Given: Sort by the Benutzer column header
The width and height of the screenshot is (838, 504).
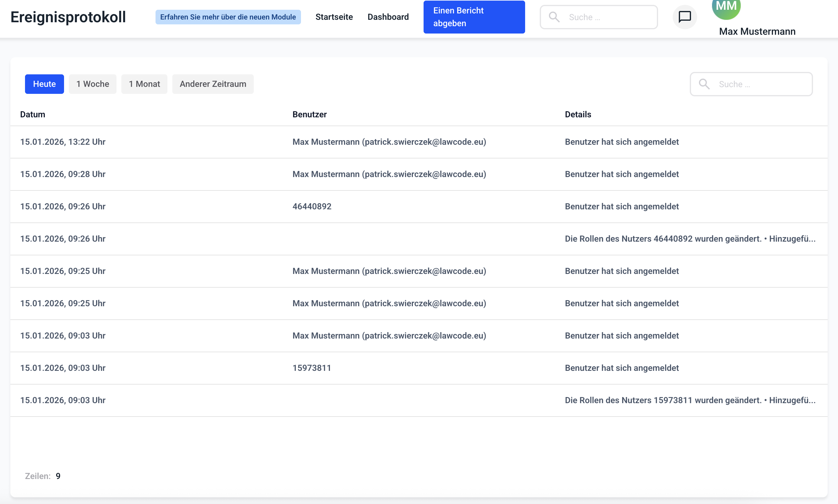Looking at the screenshot, I should point(309,115).
